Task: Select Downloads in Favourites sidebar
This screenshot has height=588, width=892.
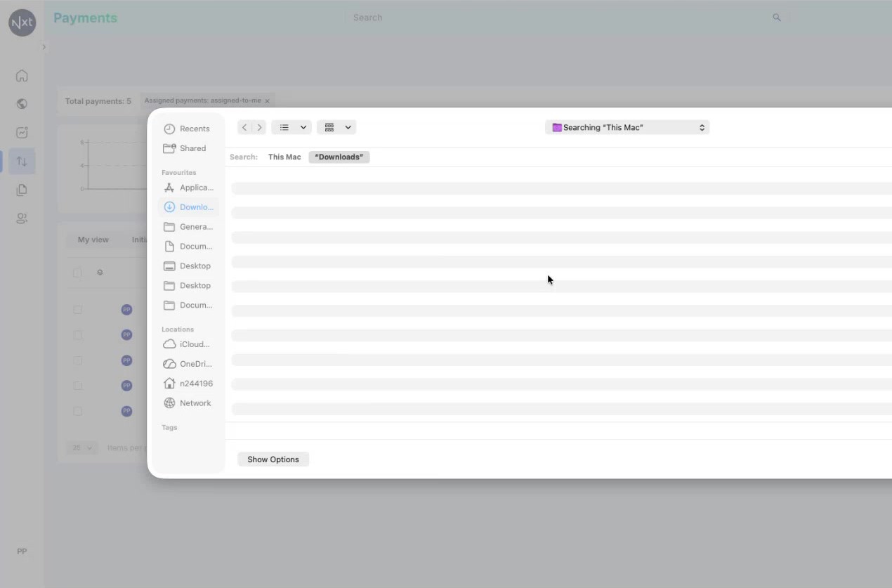Action: pyautogui.click(x=188, y=207)
